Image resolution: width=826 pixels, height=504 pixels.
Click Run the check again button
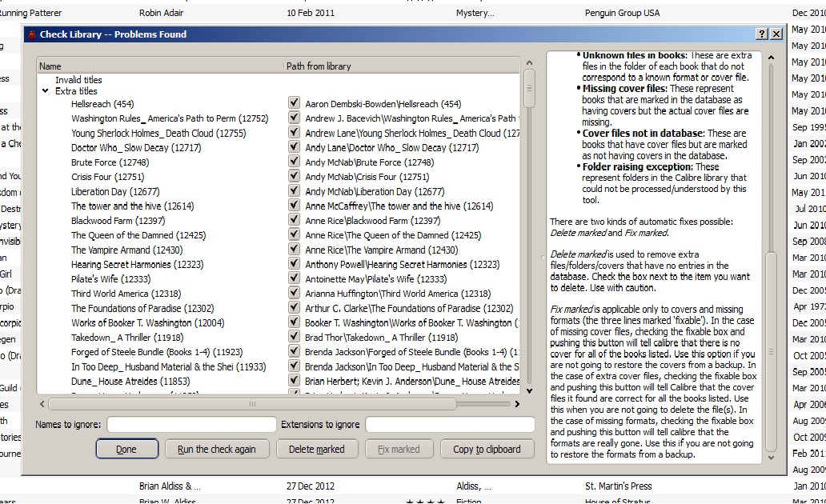[x=217, y=449]
